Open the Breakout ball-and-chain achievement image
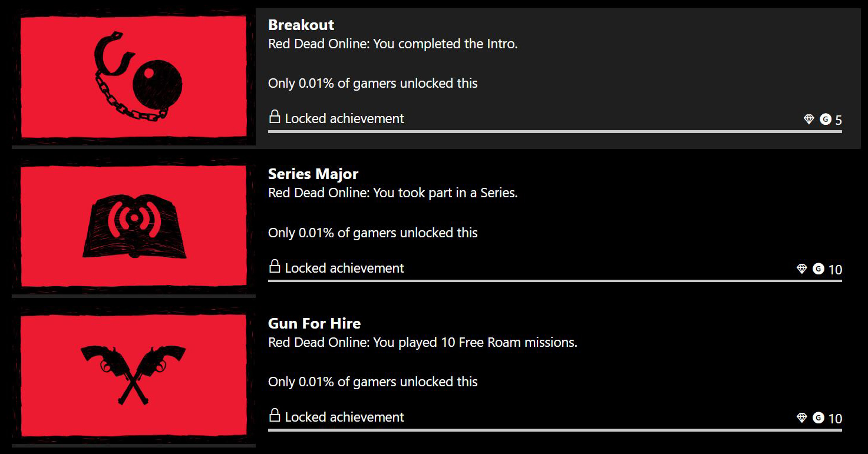Screen dimensions: 868x454 134,77
